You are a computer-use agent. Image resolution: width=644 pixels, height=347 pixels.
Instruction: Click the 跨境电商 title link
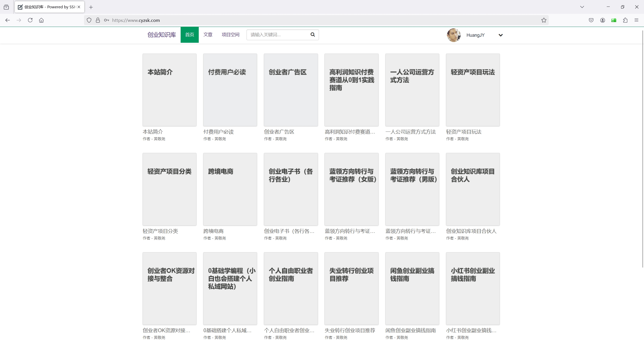tap(213, 231)
